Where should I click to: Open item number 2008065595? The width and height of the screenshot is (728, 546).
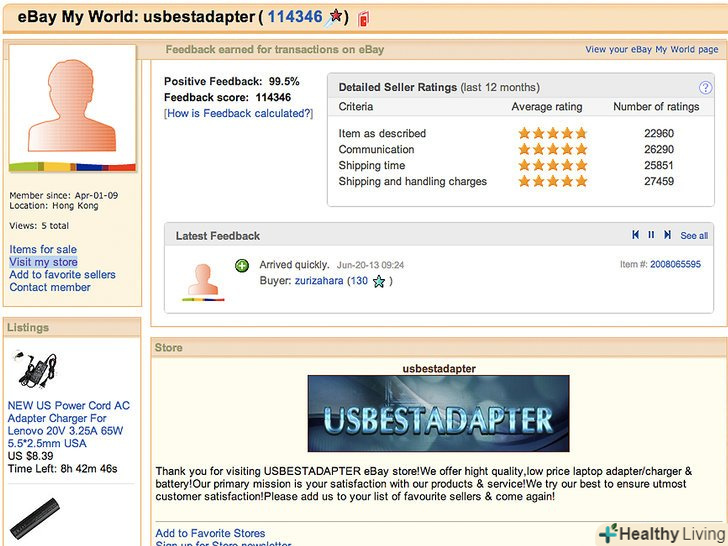coord(675,265)
